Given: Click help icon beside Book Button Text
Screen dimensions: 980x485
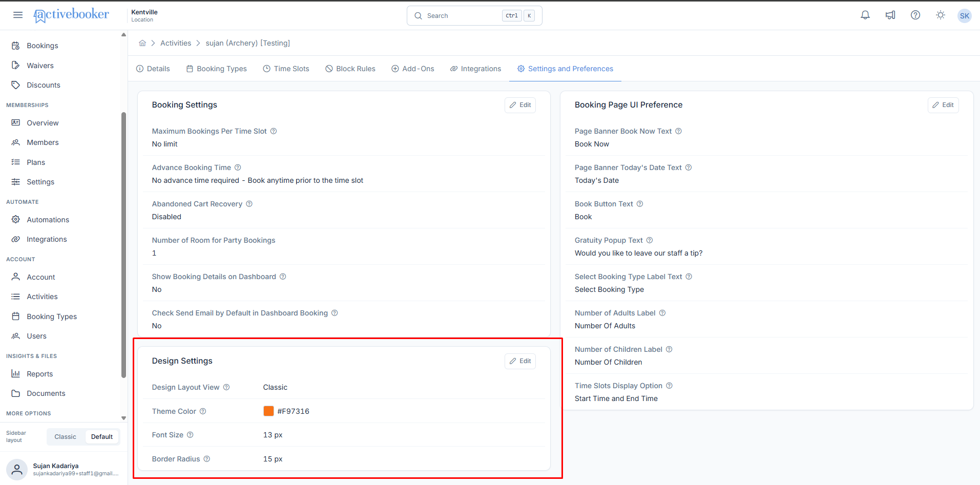Looking at the screenshot, I should (x=640, y=204).
